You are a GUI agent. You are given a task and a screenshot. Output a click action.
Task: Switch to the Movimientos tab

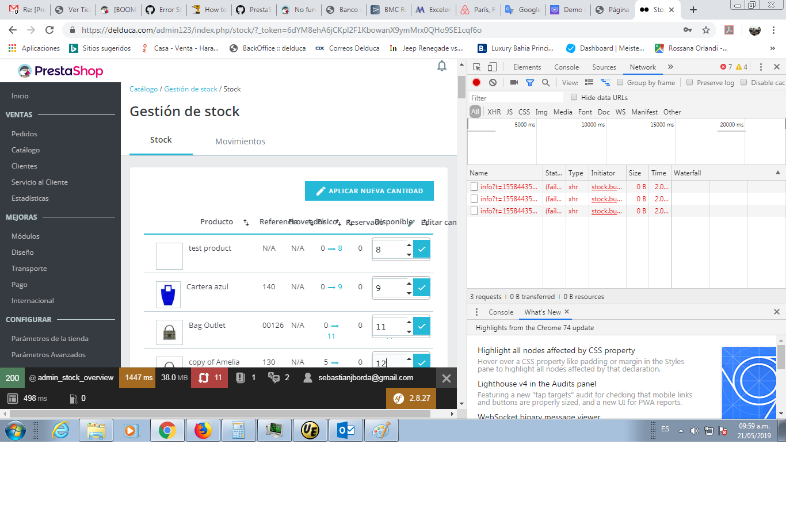240,141
